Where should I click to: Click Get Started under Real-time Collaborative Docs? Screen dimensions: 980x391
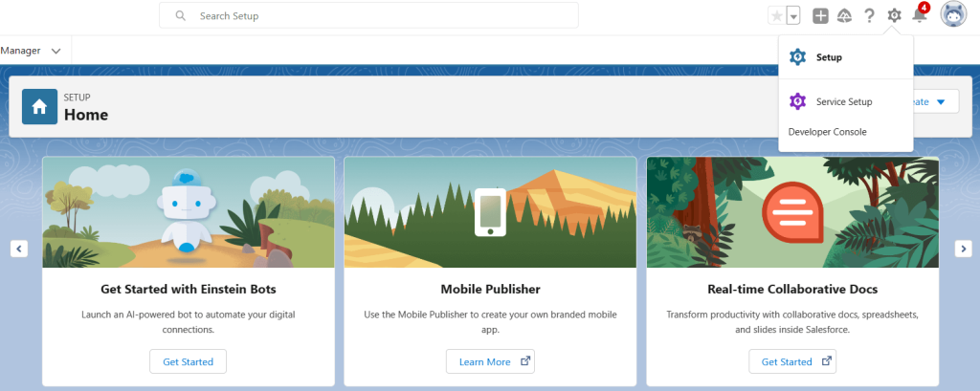pos(792,361)
